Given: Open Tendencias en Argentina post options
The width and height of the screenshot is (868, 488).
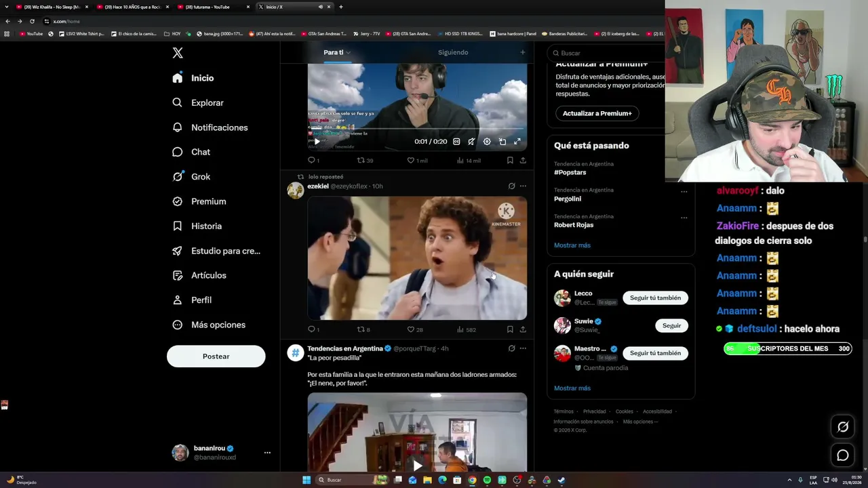Looking at the screenshot, I should [523, 348].
